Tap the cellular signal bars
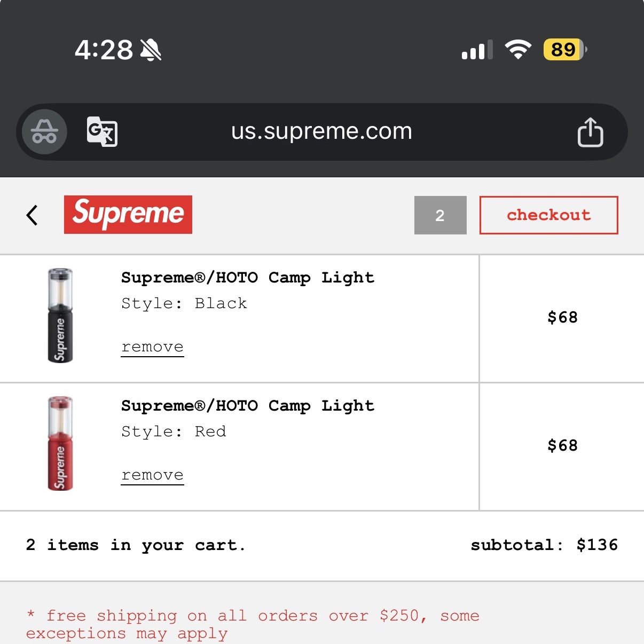This screenshot has height=644, width=644. 477,50
